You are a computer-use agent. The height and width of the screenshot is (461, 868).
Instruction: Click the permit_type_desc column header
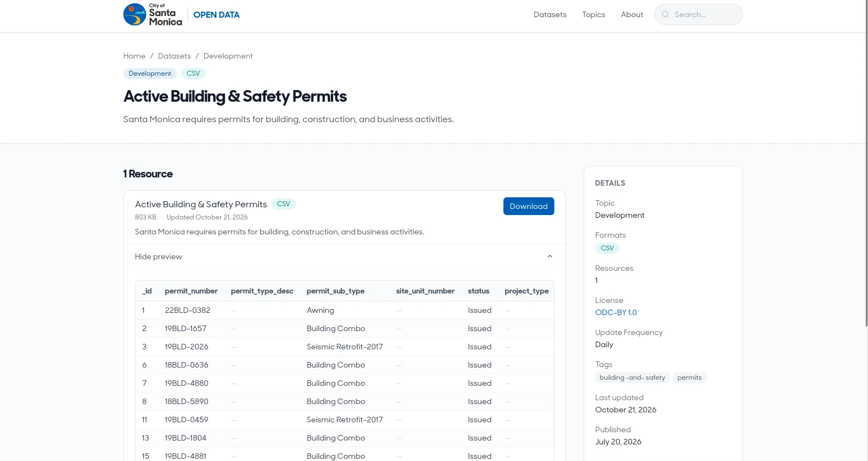[x=262, y=291]
